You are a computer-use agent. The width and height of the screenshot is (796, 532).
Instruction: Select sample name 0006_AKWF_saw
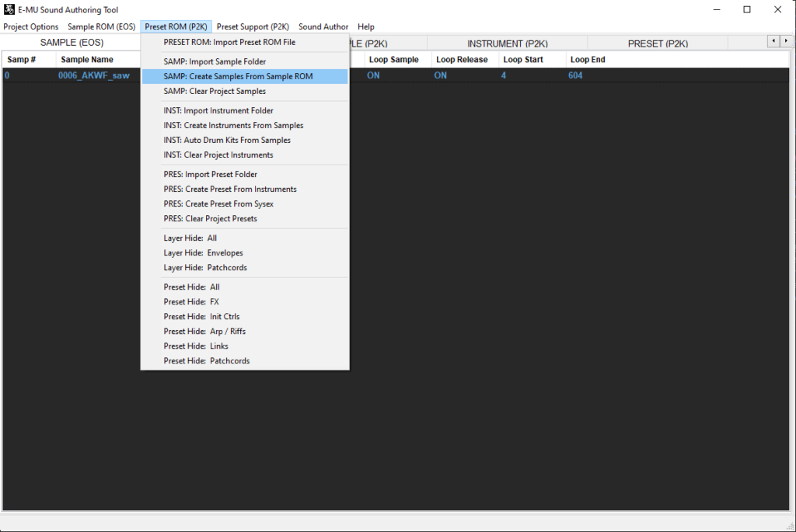click(x=94, y=75)
